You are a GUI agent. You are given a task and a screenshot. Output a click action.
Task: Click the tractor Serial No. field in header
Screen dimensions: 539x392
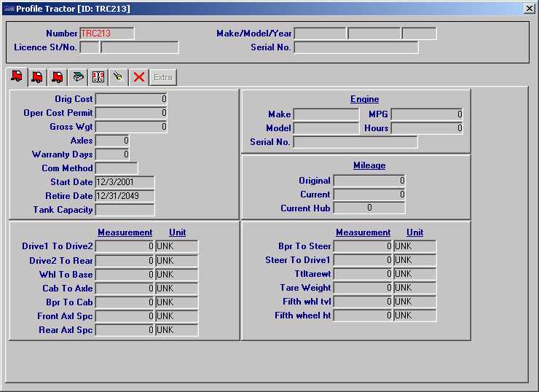(x=356, y=47)
